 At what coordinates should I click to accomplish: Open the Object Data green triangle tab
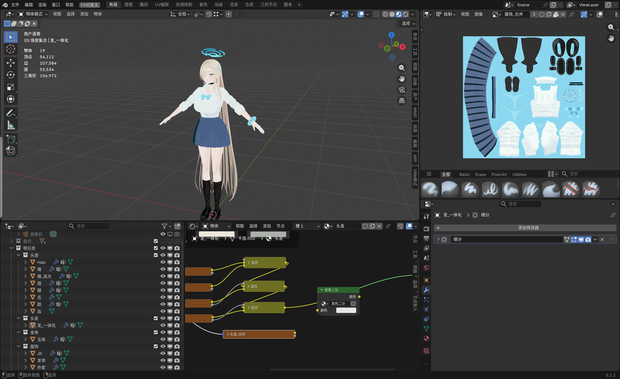[x=426, y=328]
